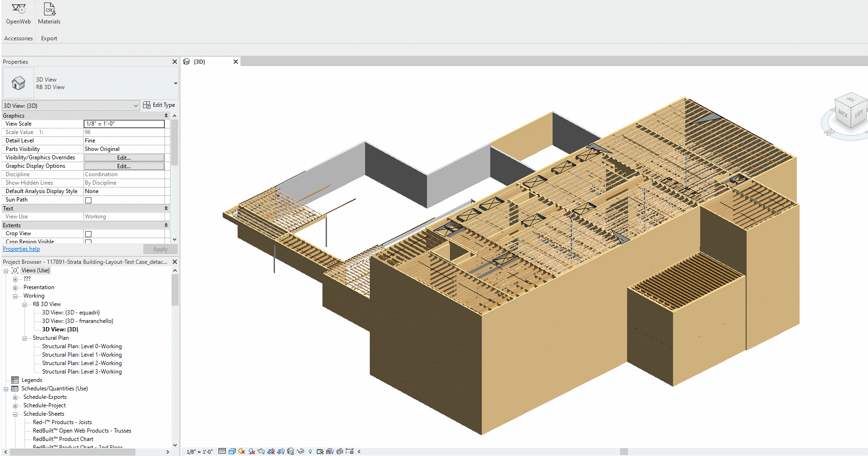Enable the Sun Path checkbox
Viewport: 868px width, 456px height.
(x=88, y=200)
